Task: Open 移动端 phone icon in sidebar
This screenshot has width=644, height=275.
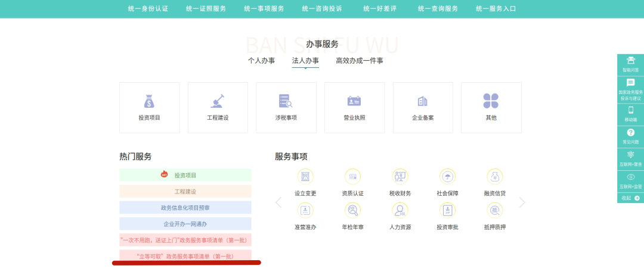Action: pyautogui.click(x=630, y=114)
